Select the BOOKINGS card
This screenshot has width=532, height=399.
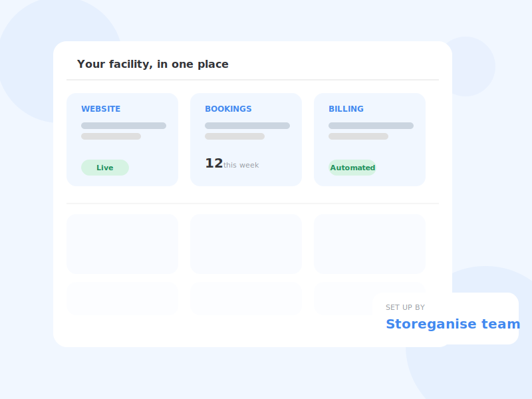(x=246, y=140)
